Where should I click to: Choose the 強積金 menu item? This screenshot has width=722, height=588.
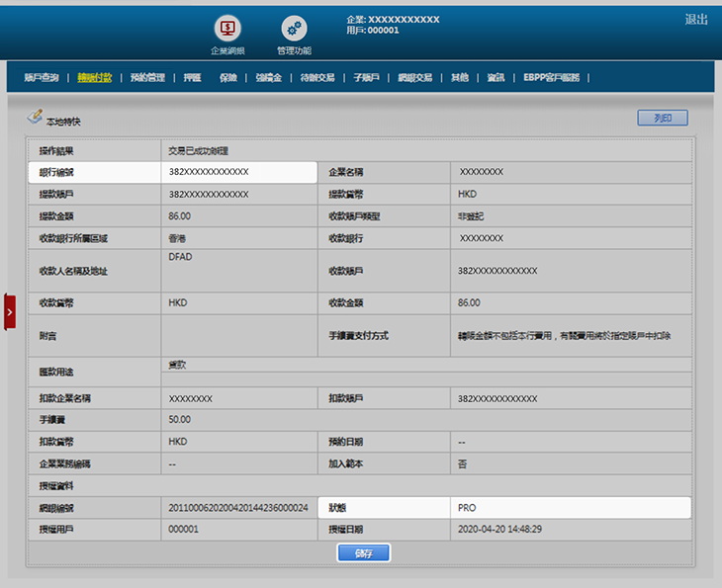click(268, 77)
